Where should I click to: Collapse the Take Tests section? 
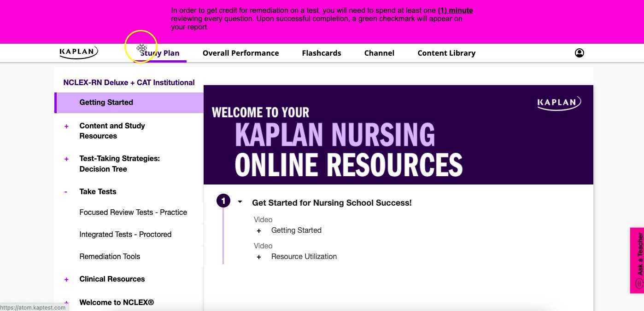tap(66, 191)
